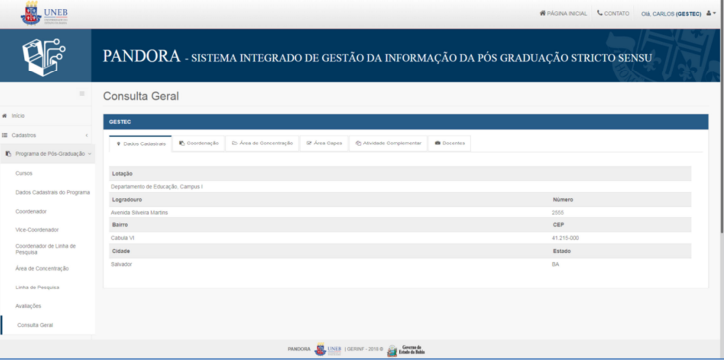Viewport: 724px width, 360px height.
Task: Open Coordenador de Linha de Pesquisa item
Action: (x=45, y=249)
